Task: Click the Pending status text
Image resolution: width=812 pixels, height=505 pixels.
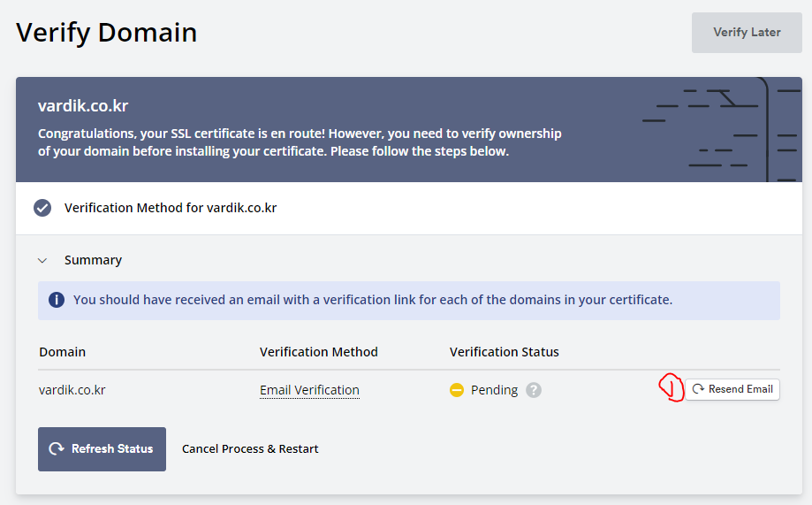Action: [x=494, y=390]
